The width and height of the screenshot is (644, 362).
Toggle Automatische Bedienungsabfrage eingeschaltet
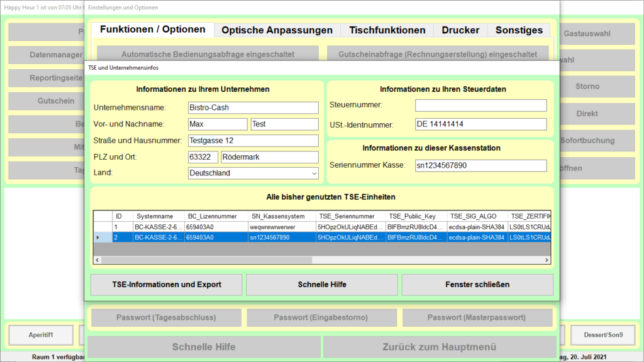[208, 54]
